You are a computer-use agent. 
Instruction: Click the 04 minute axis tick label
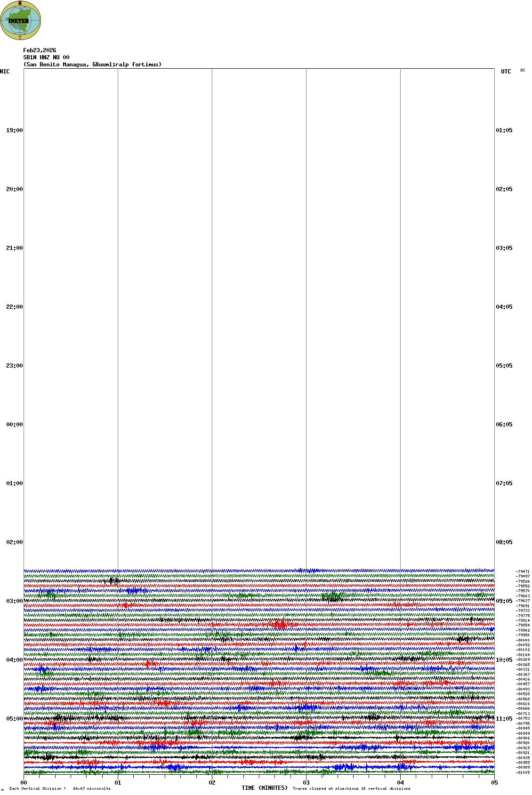(400, 783)
